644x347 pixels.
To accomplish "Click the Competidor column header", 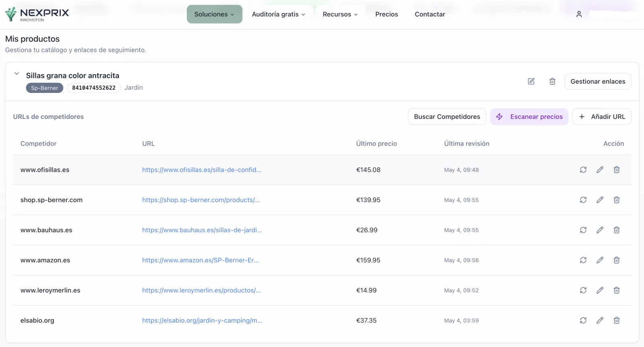I will point(39,144).
